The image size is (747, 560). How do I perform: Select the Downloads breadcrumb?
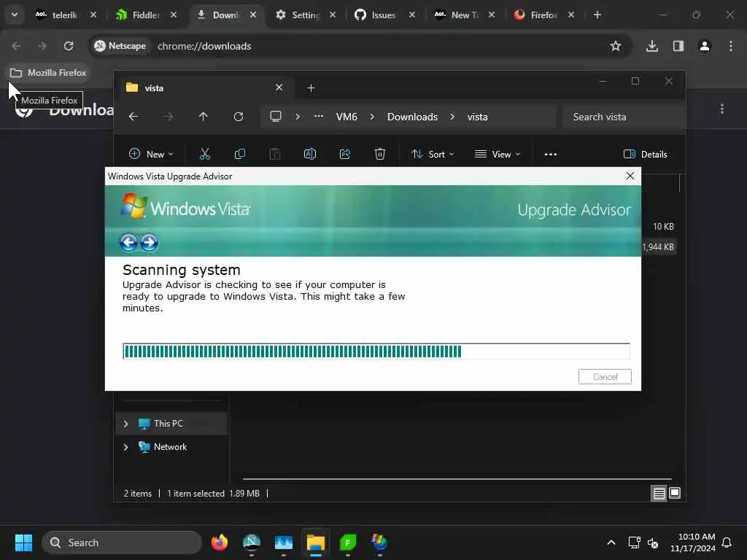412,117
